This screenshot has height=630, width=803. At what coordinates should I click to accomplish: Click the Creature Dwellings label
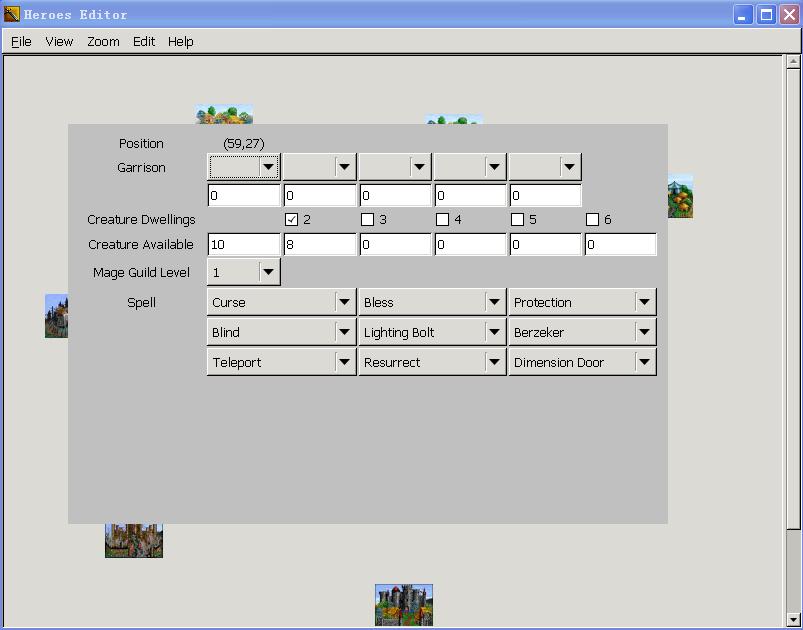(x=141, y=220)
